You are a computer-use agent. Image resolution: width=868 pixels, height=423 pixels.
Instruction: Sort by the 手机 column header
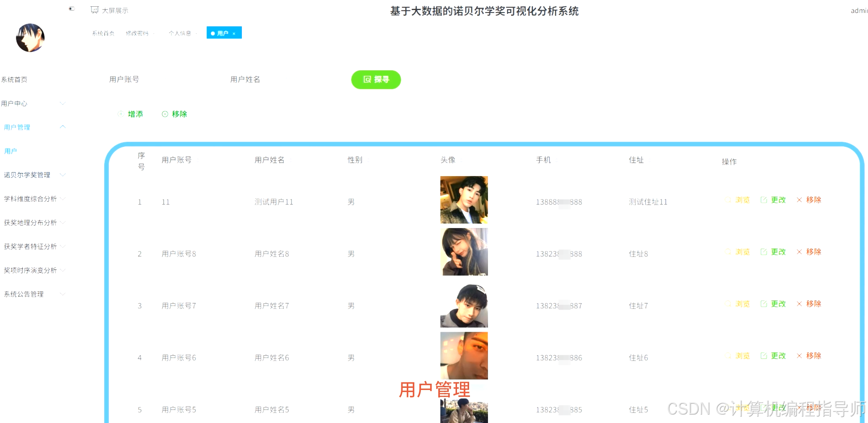tap(544, 160)
